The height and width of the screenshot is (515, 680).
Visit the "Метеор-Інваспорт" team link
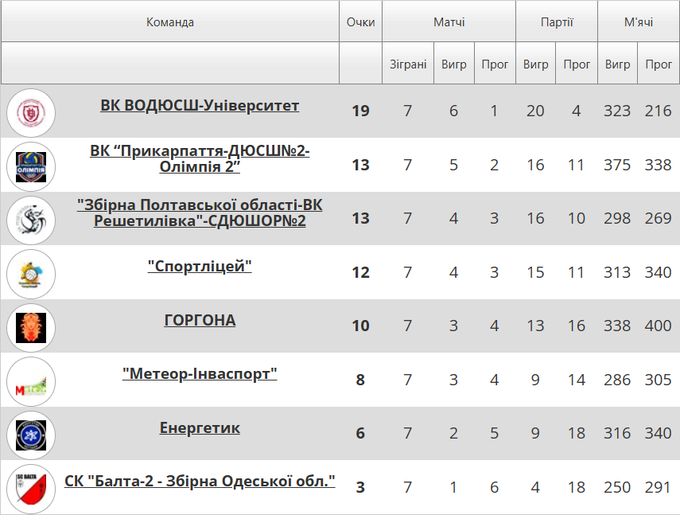click(200, 374)
